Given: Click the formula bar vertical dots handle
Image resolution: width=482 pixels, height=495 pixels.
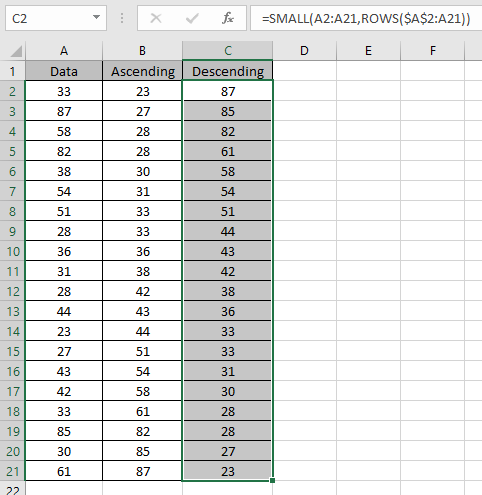Looking at the screenshot, I should point(122,18).
